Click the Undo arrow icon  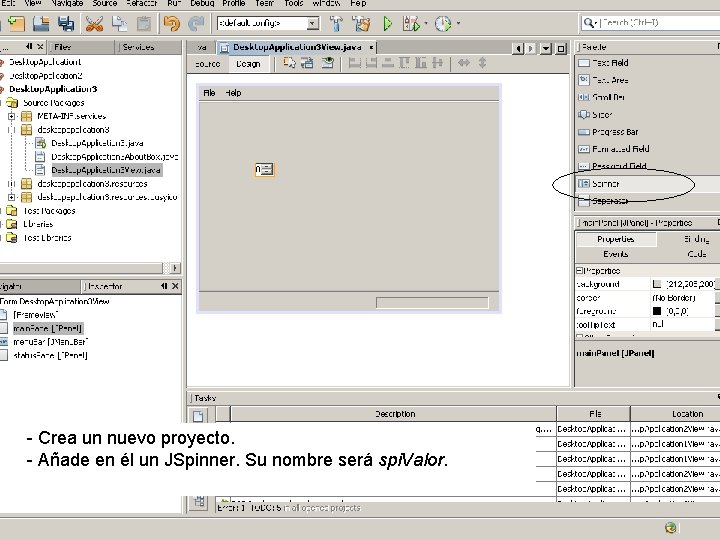pyautogui.click(x=172, y=23)
